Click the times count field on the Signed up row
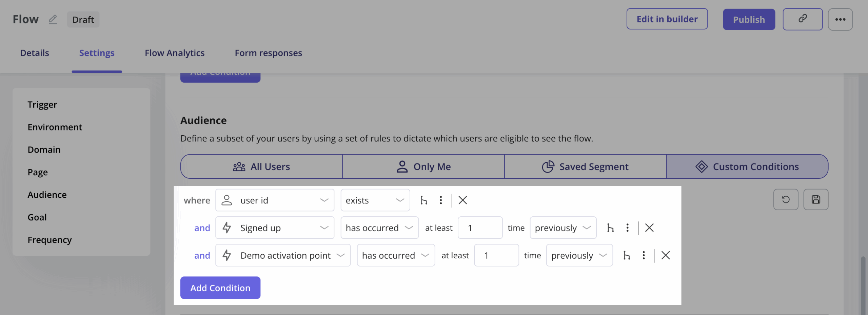This screenshot has width=868, height=315. (x=480, y=228)
